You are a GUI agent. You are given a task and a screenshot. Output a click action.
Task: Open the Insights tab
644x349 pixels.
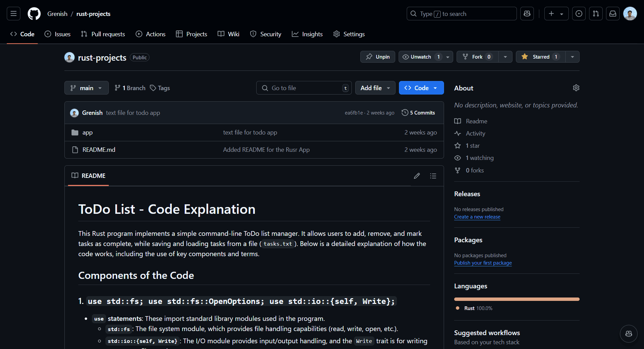click(x=307, y=34)
